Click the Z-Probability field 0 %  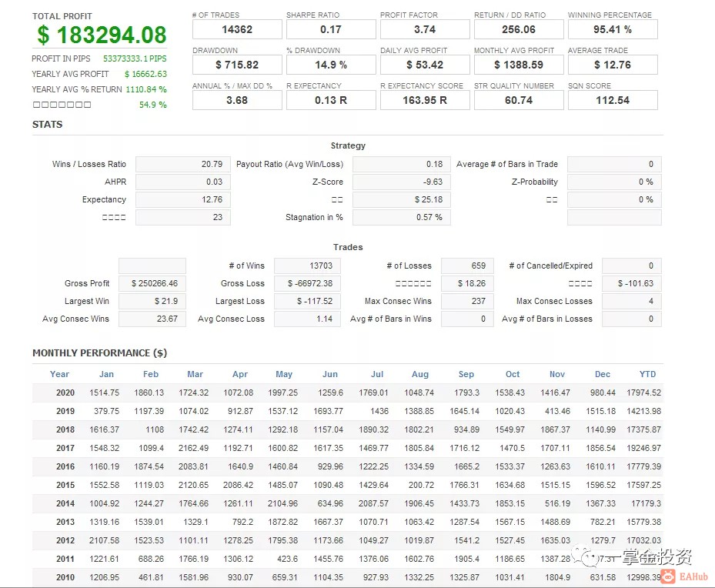[x=614, y=182]
